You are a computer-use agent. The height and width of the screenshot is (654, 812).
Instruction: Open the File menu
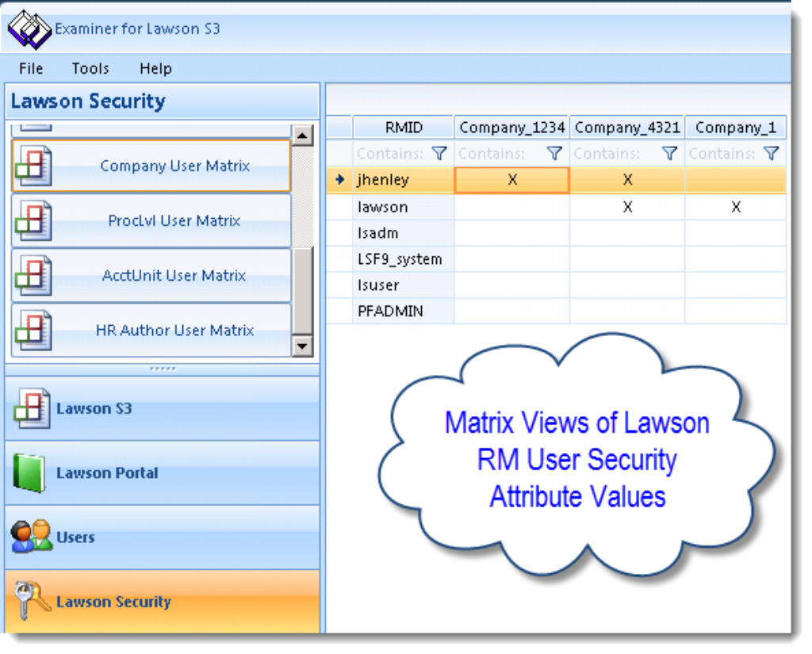coord(31,68)
